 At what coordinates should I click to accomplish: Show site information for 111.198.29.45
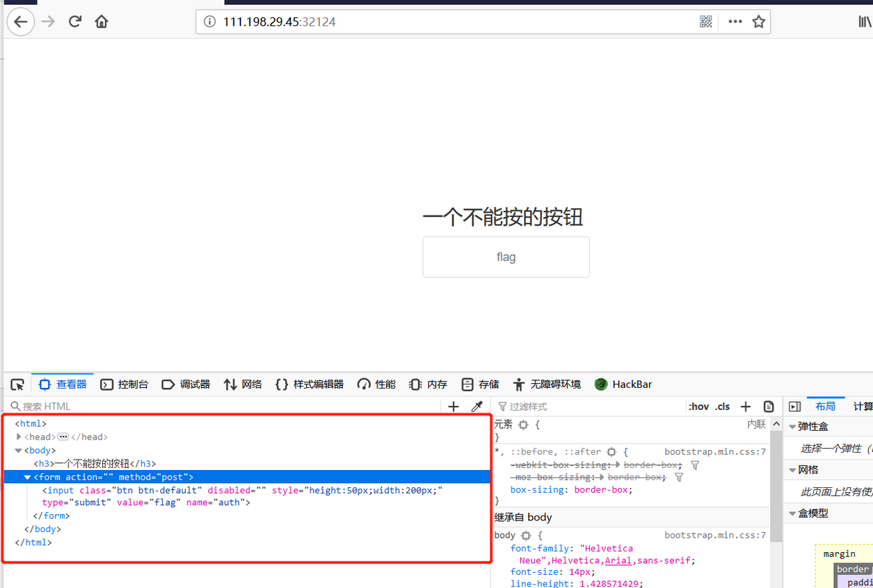[x=209, y=22]
